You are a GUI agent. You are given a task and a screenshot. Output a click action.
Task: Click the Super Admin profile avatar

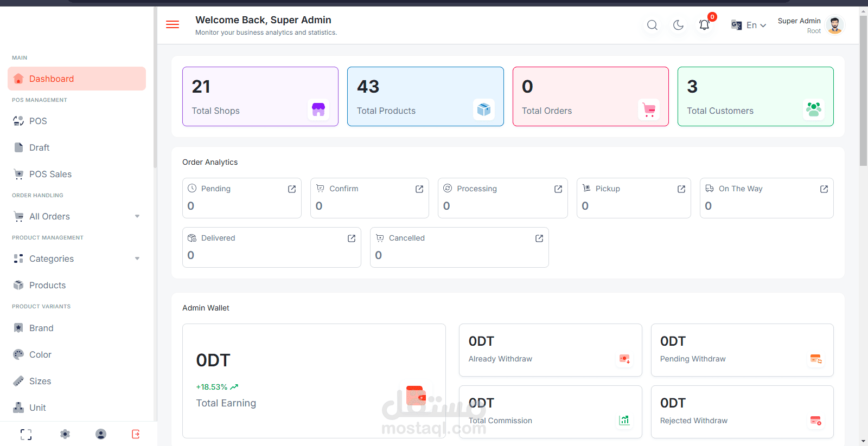[x=835, y=25]
